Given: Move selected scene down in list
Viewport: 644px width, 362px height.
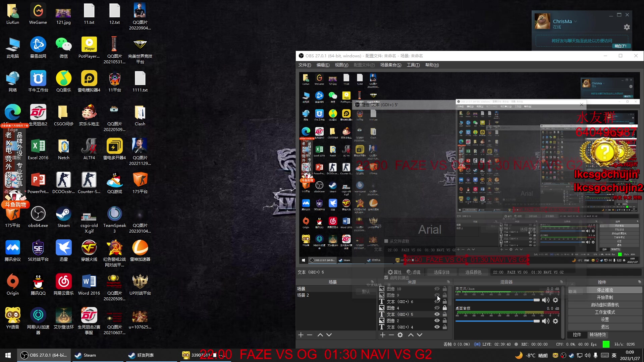Looking at the screenshot, I should tap(329, 335).
